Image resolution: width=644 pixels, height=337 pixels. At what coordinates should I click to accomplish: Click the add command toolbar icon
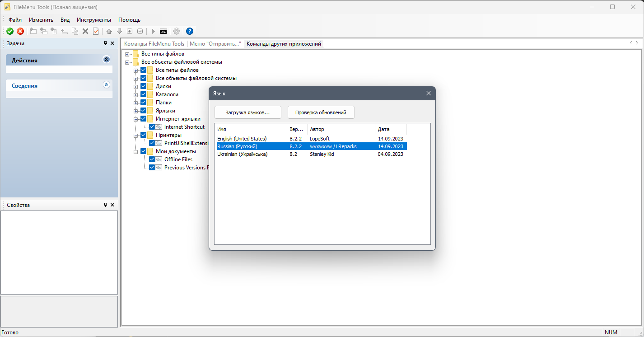point(33,31)
